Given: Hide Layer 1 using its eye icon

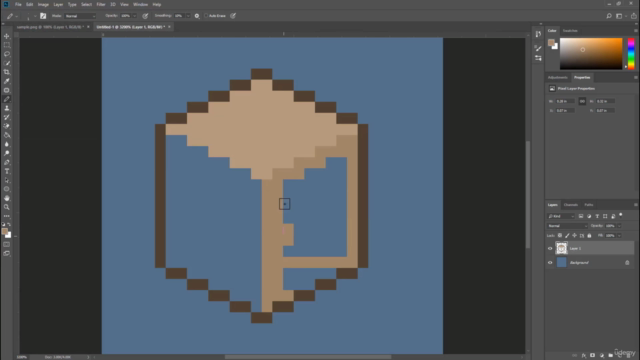Looking at the screenshot, I should pos(550,248).
